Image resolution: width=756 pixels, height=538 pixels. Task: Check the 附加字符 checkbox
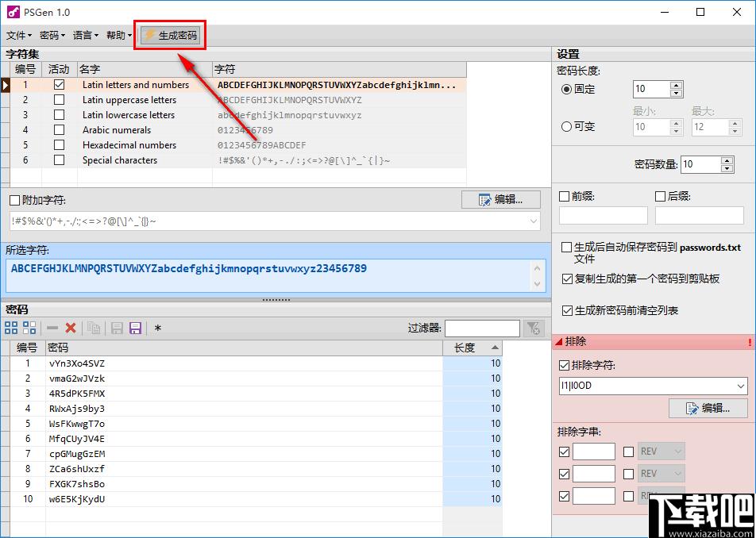pos(15,200)
